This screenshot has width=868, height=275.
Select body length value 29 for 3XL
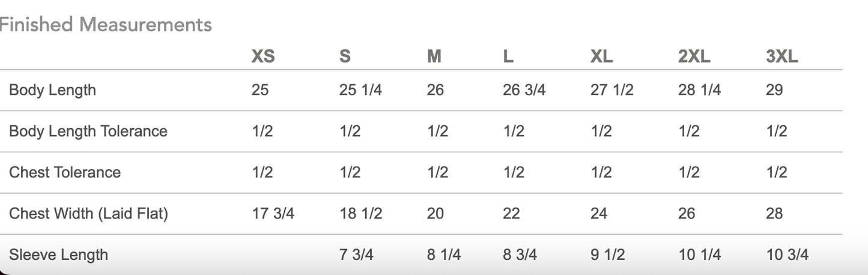coord(774,90)
